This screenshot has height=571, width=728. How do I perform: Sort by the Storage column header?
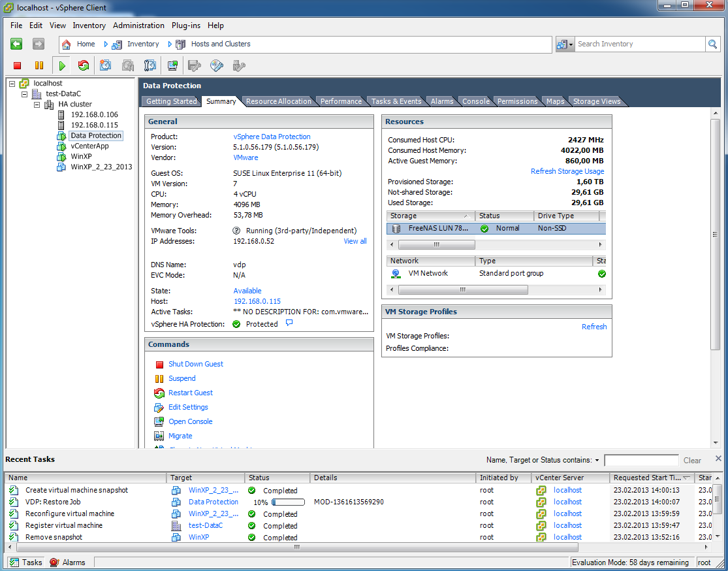click(430, 216)
